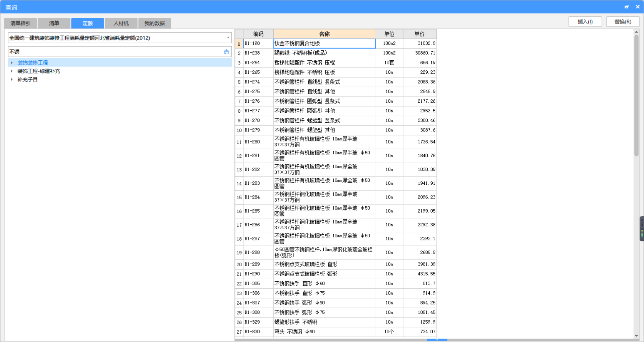Screen dimensions: 644x342
Task: Select code cell B1-284
Action: tap(258, 197)
